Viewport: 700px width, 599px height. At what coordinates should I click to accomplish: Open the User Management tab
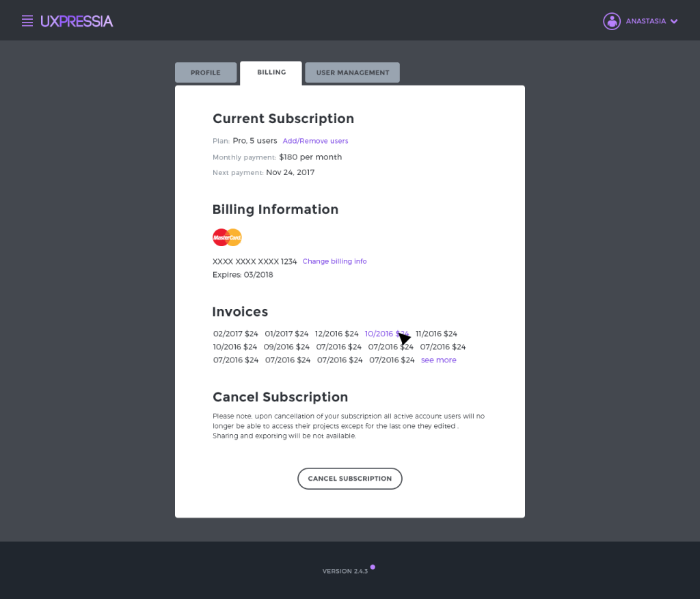[352, 72]
